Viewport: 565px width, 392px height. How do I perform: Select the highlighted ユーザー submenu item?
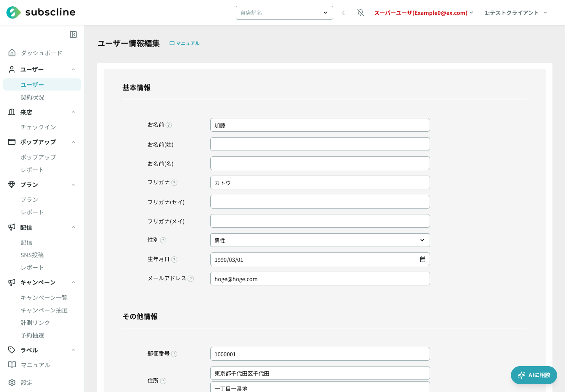click(42, 85)
